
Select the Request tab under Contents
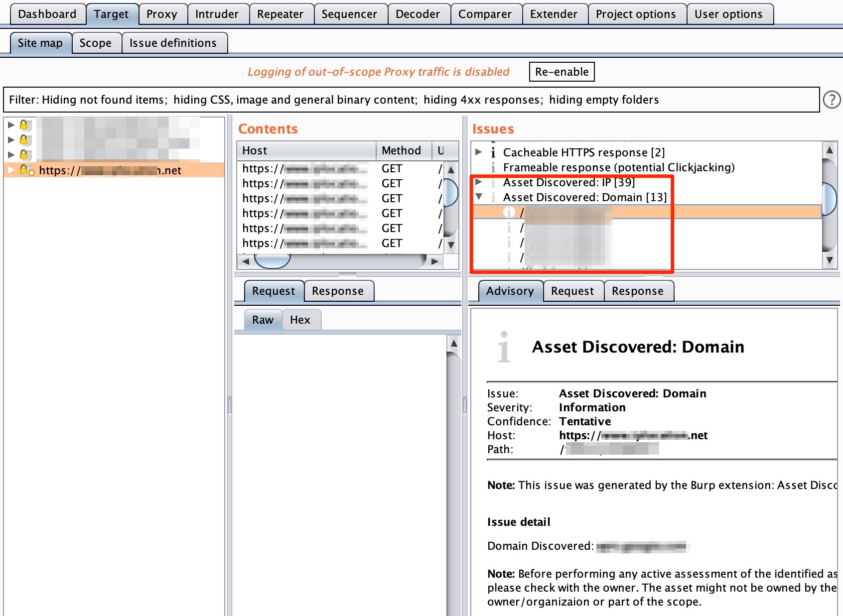pyautogui.click(x=274, y=291)
